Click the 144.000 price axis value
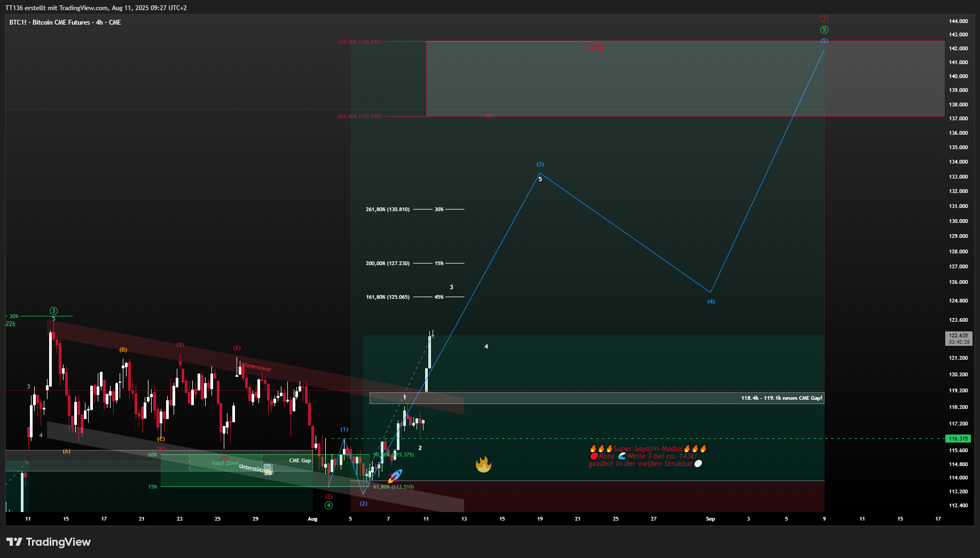Screen dimensions: 980x558 pyautogui.click(x=958, y=21)
